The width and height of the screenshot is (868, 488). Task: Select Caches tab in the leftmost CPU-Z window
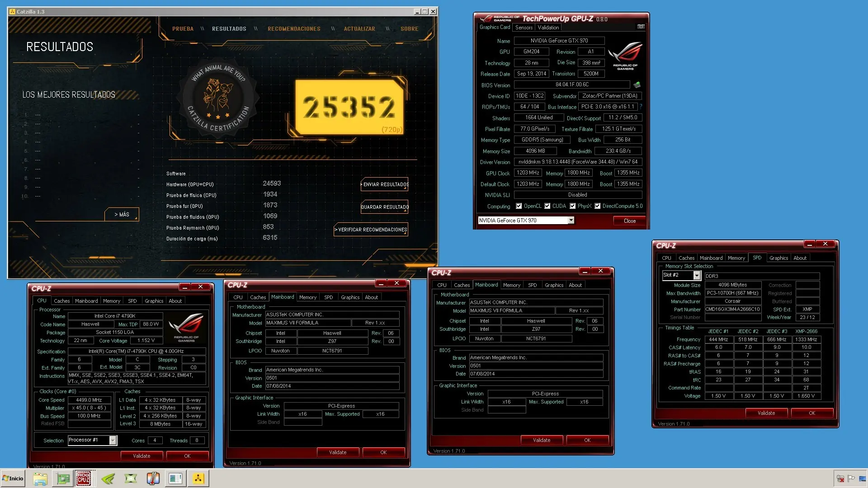click(x=61, y=301)
